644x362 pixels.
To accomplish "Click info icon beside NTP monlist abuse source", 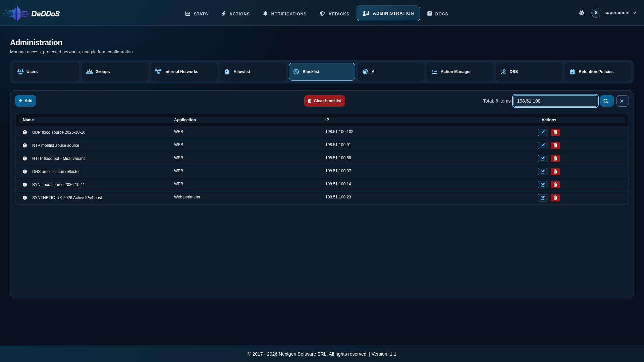I will (x=25, y=145).
